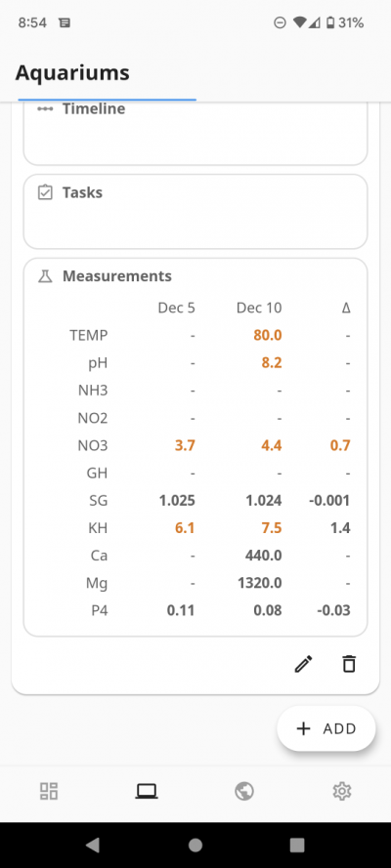Select the aquariums tank tab icon
The image size is (391, 868).
pos(147,791)
